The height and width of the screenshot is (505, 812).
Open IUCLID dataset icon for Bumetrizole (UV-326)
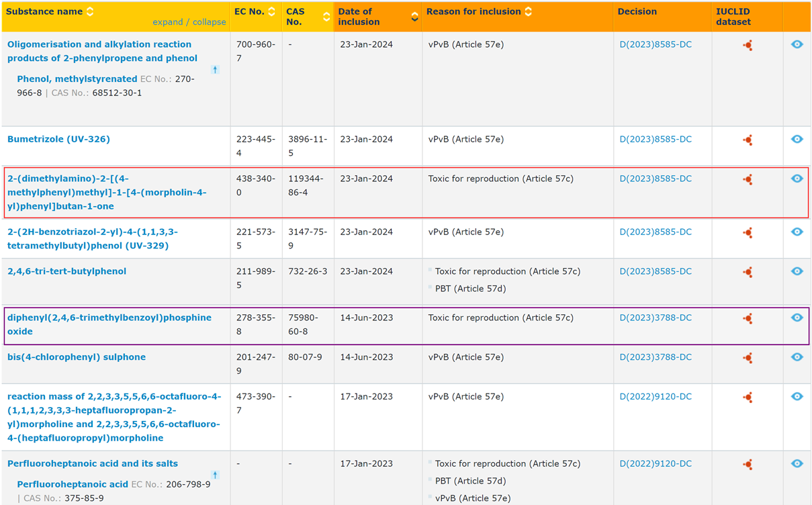pos(748,140)
